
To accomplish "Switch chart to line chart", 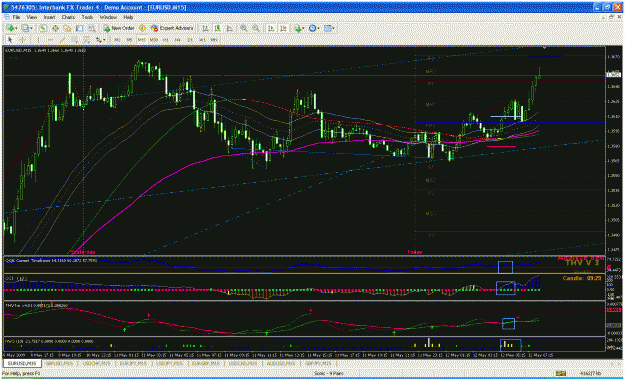I will coord(230,28).
